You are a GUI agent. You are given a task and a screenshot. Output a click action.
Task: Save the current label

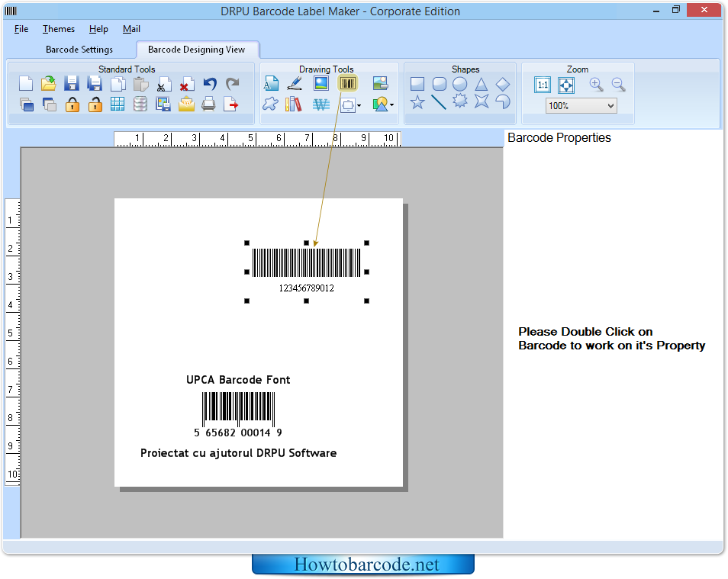72,84
